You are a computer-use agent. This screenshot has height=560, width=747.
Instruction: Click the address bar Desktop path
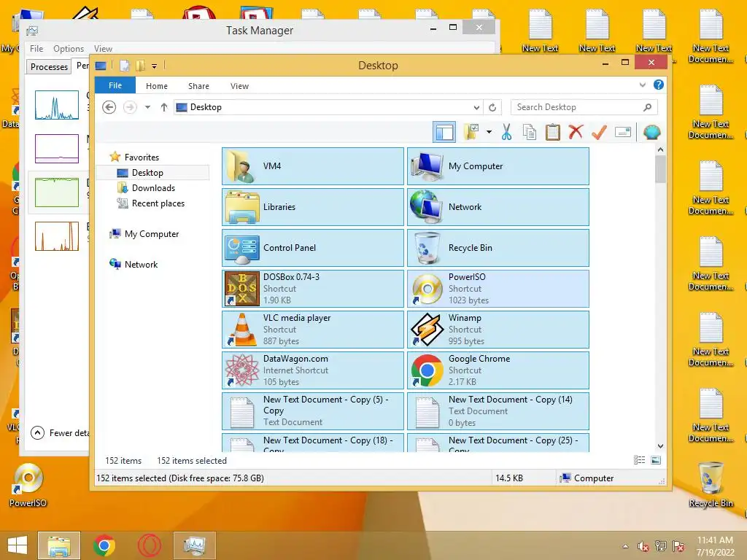(206, 107)
